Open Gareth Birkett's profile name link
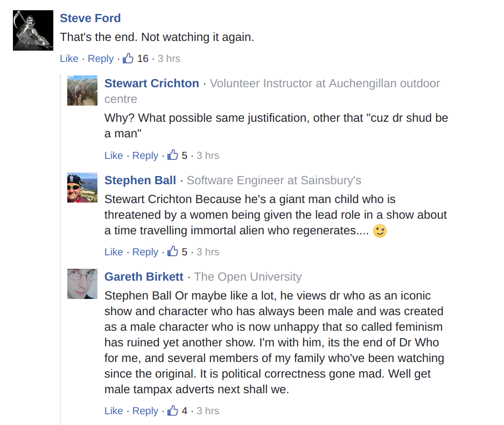This screenshot has height=425, width=504. (x=144, y=277)
